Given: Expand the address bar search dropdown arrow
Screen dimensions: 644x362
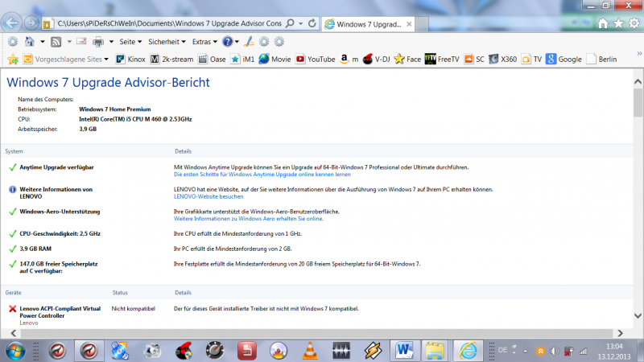Looking at the screenshot, I should [x=300, y=24].
